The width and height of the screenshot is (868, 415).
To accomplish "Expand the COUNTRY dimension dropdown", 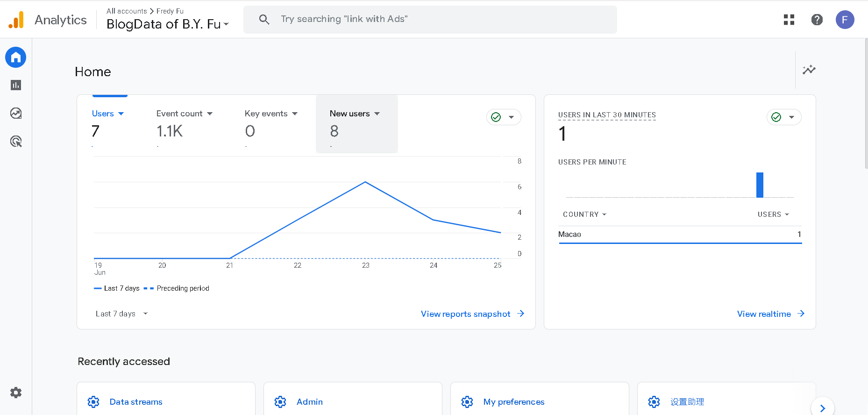I will [584, 214].
